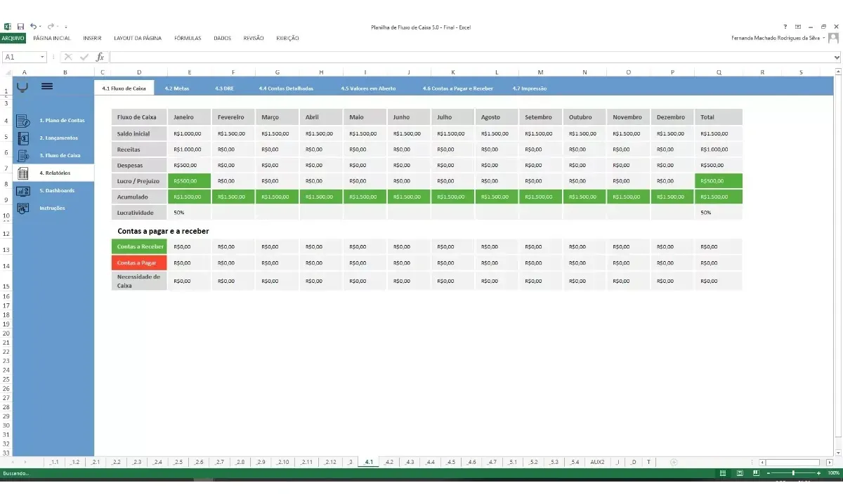Switch to Page Layout view in status bar
Viewport: 843px width, 504px height.
pyautogui.click(x=740, y=473)
